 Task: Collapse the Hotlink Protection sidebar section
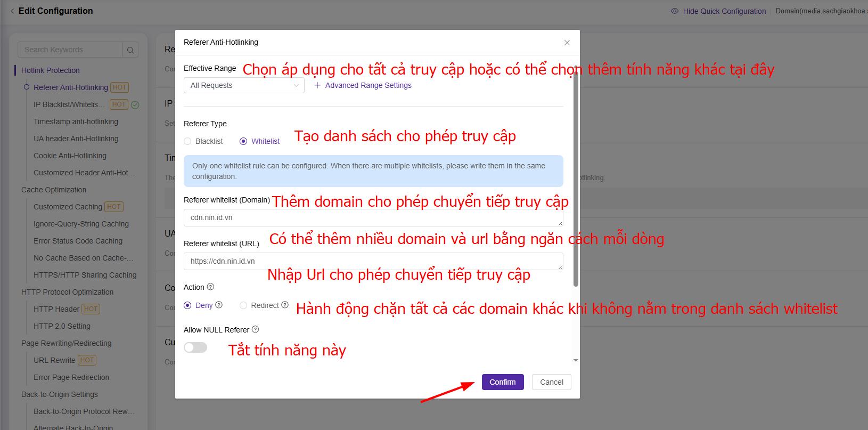point(51,70)
